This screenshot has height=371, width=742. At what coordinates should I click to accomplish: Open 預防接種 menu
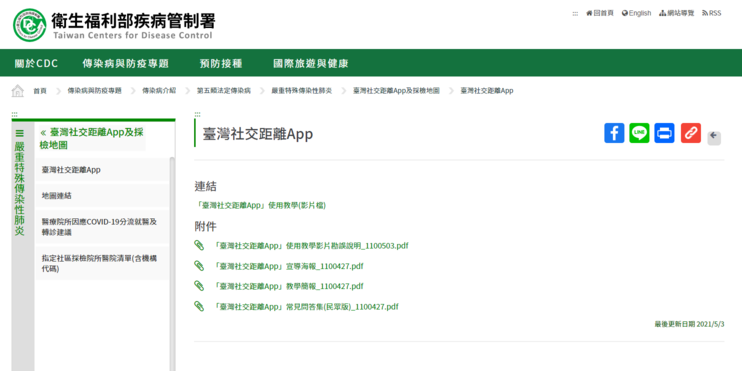(221, 63)
